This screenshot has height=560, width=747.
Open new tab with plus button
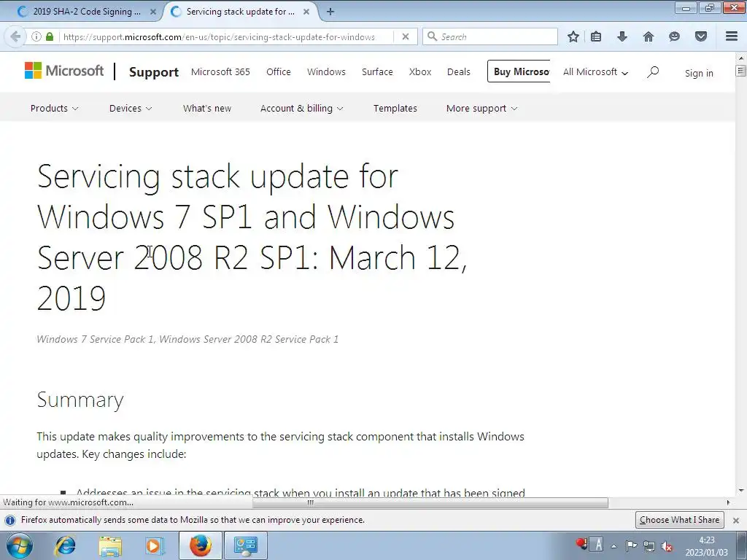[330, 12]
